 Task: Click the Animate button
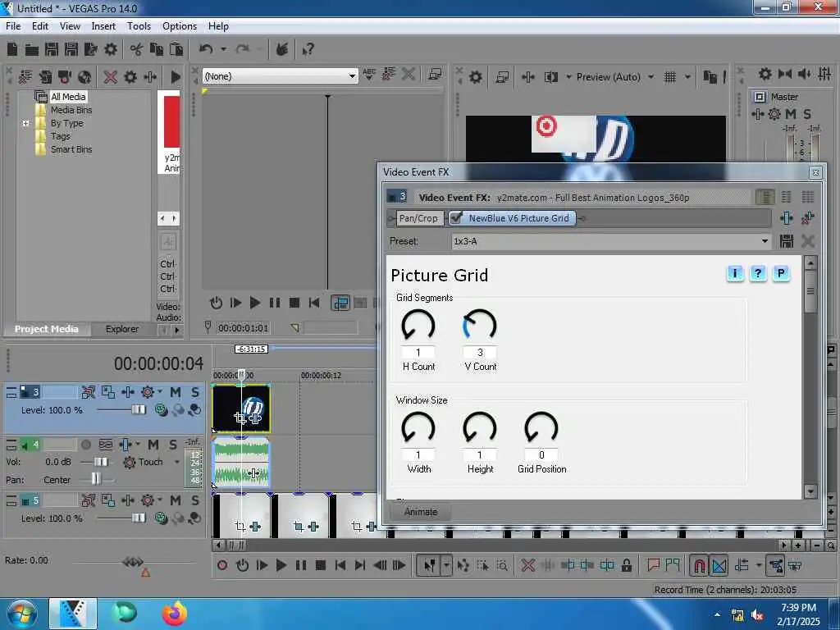tap(421, 512)
